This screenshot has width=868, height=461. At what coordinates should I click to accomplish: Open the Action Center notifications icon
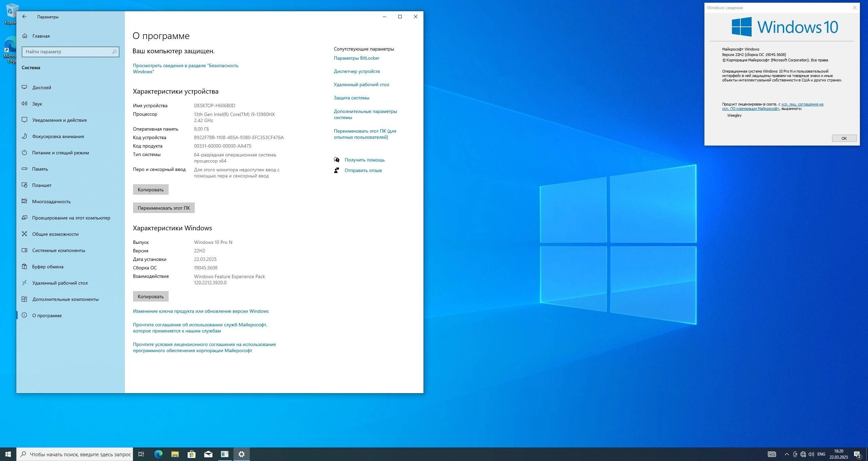coord(857,454)
